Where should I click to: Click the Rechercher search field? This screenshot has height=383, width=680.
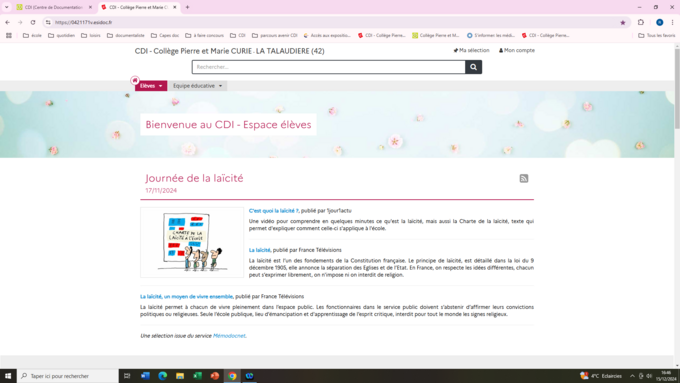pyautogui.click(x=329, y=67)
